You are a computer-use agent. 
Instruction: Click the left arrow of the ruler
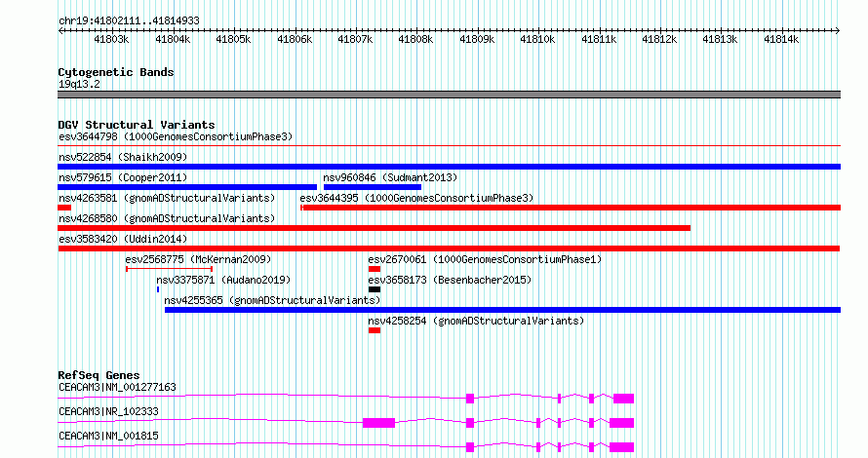(60, 31)
